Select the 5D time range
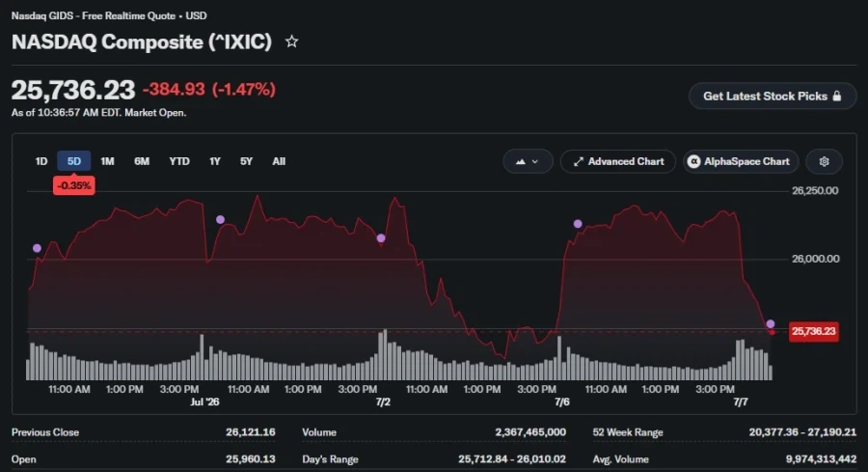Image resolution: width=868 pixels, height=472 pixels. pyautogui.click(x=74, y=161)
